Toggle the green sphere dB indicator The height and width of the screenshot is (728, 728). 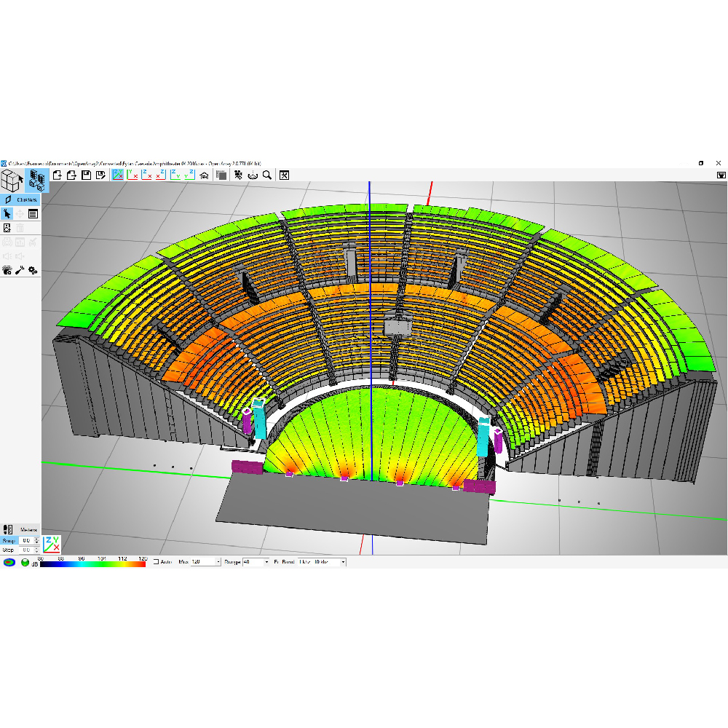pyautogui.click(x=25, y=562)
